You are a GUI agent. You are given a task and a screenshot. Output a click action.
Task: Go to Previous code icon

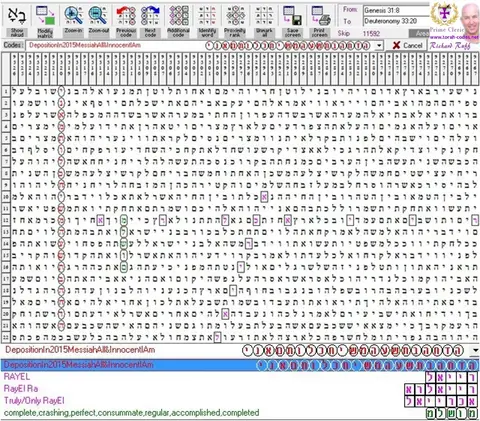126,16
